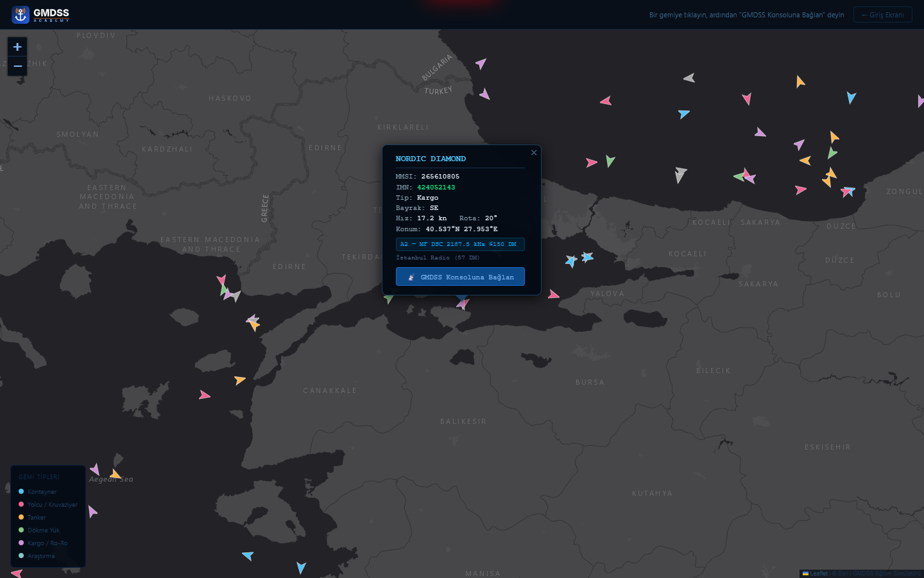The image size is (924, 578).
Task: Select the orange ship marker west of CANAKKALE
Action: pyautogui.click(x=239, y=380)
